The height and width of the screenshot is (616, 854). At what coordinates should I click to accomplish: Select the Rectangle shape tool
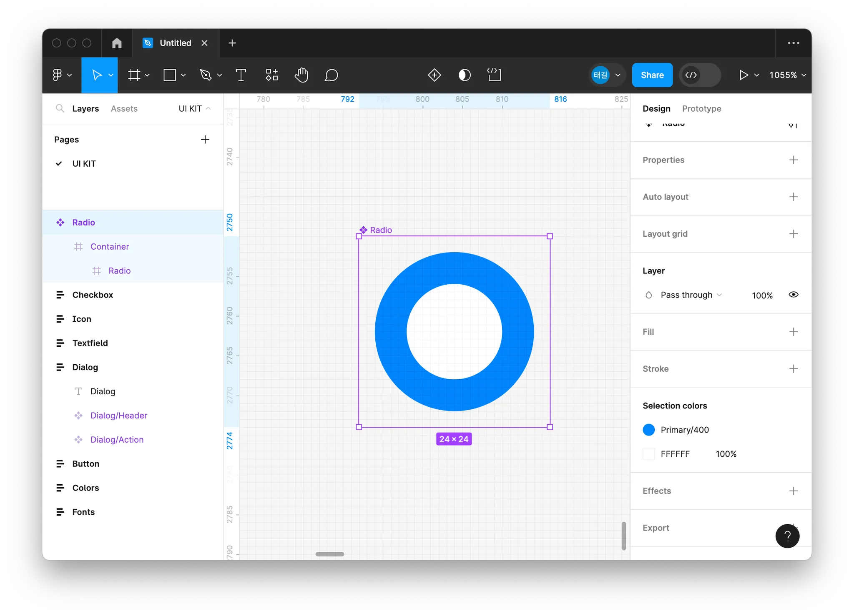pos(170,75)
